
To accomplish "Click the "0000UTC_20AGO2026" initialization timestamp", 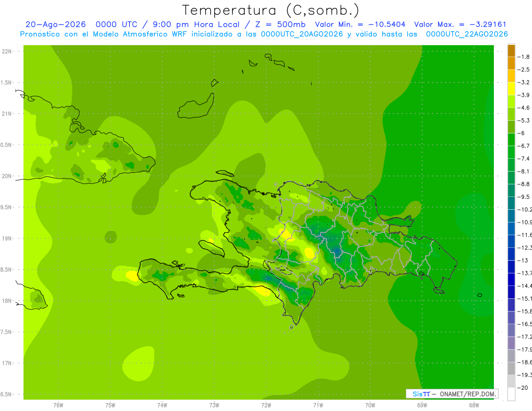I will tap(302, 34).
